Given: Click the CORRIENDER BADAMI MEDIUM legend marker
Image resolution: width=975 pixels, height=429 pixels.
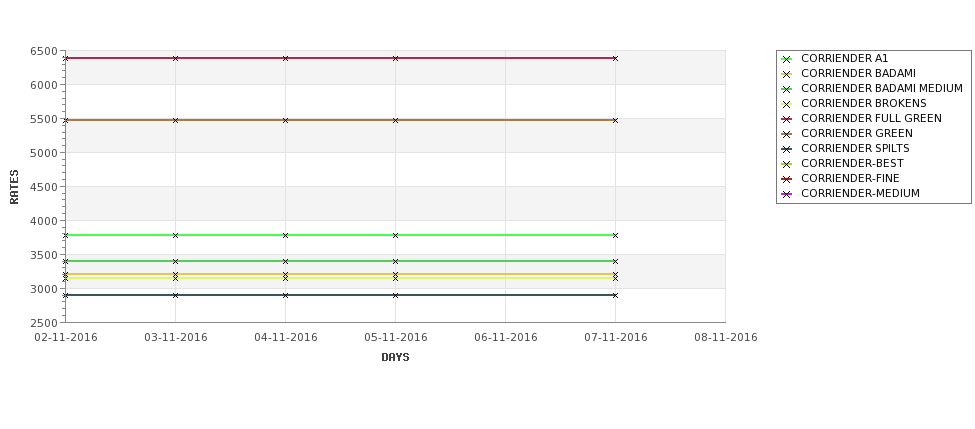Looking at the screenshot, I should pyautogui.click(x=786, y=89).
